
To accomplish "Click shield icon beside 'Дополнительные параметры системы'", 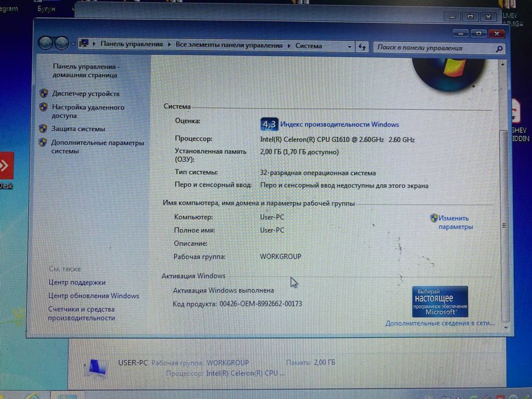I will pos(42,142).
